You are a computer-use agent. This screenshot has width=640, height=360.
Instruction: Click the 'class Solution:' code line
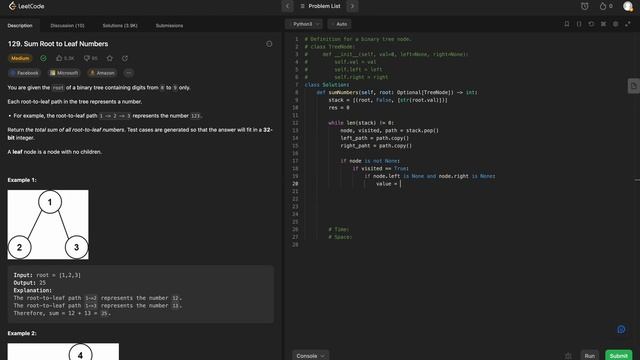click(327, 84)
